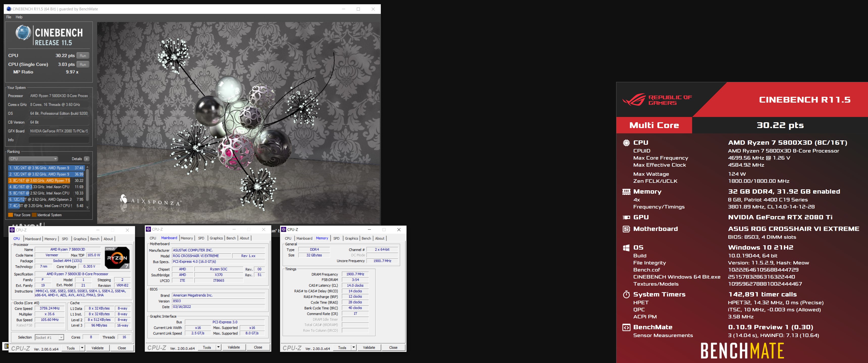The width and height of the screenshot is (868, 363).
Task: Click the Ranking Details arrow button
Action: 87,159
